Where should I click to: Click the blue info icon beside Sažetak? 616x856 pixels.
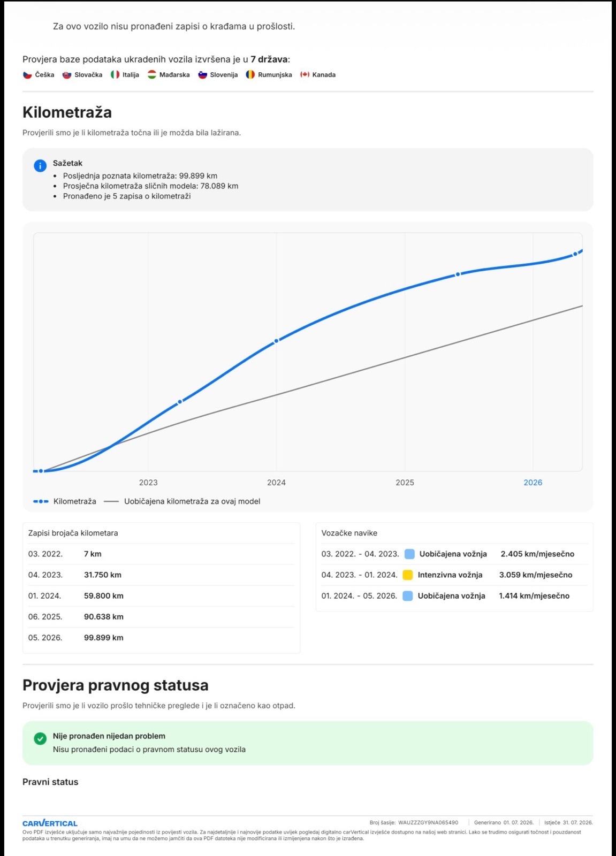coord(40,166)
